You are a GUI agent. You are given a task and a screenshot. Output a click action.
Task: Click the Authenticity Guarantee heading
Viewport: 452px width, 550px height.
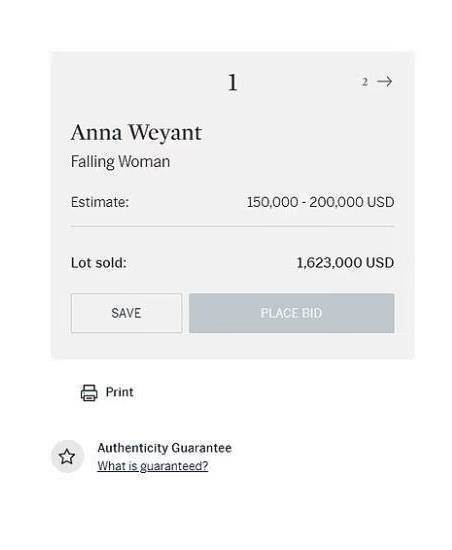[x=164, y=448]
